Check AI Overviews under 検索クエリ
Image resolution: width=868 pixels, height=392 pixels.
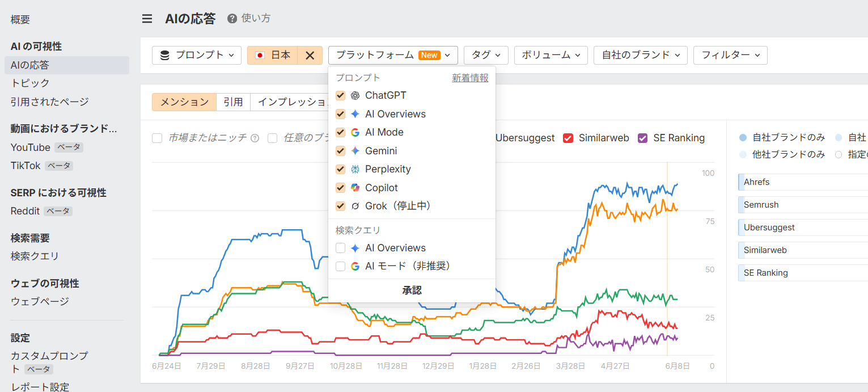point(341,248)
